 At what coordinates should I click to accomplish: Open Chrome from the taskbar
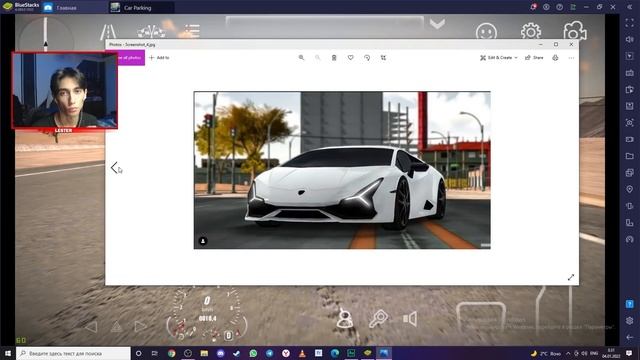pos(171,353)
